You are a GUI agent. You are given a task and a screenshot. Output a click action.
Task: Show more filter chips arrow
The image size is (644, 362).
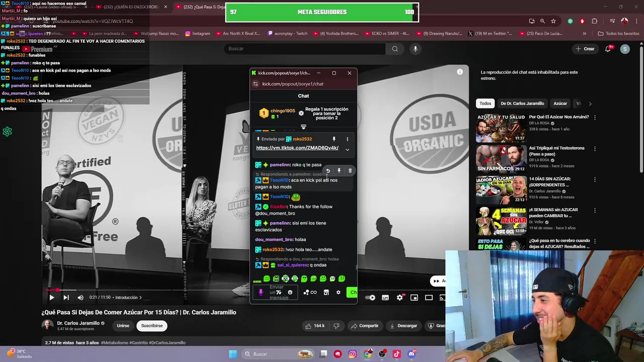590,104
